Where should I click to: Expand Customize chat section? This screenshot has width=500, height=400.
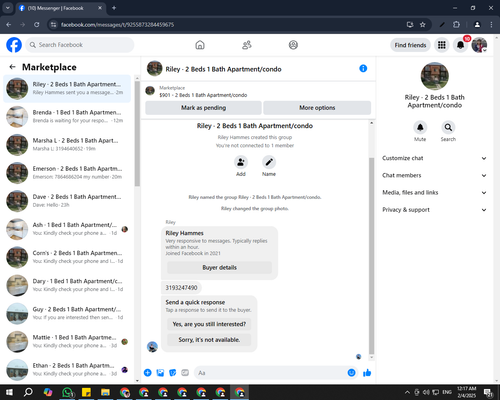click(x=434, y=158)
